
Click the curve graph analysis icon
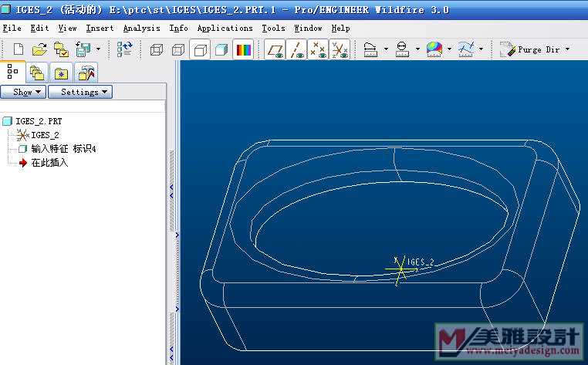click(466, 49)
